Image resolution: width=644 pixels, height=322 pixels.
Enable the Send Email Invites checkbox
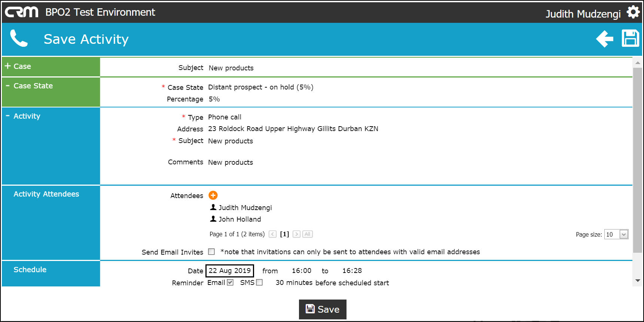click(211, 252)
